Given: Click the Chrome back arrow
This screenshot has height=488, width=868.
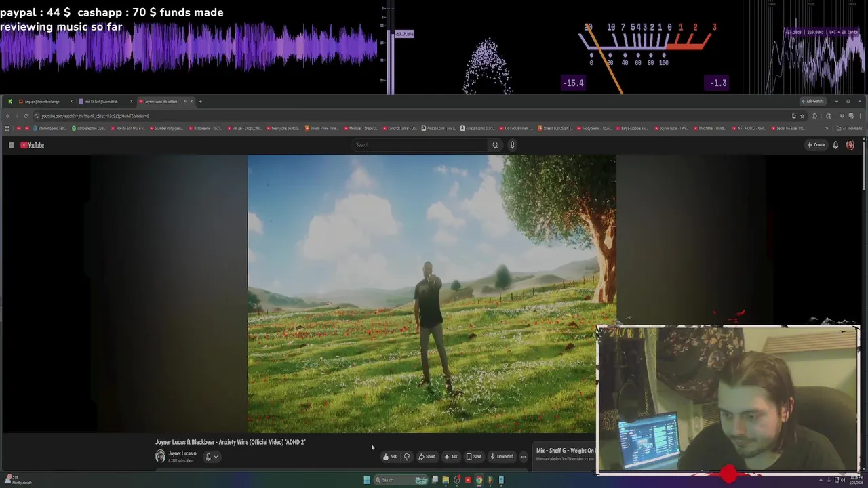Looking at the screenshot, I should pos(7,116).
